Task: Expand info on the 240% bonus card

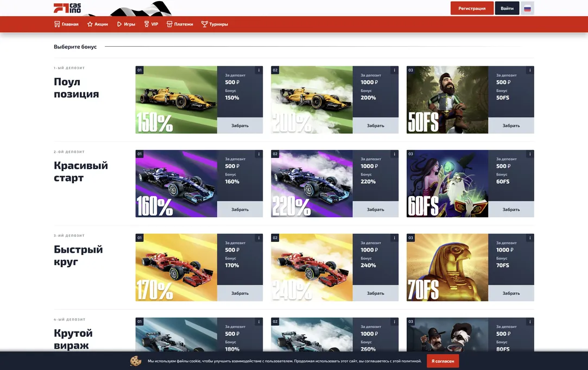Action: tap(394, 237)
